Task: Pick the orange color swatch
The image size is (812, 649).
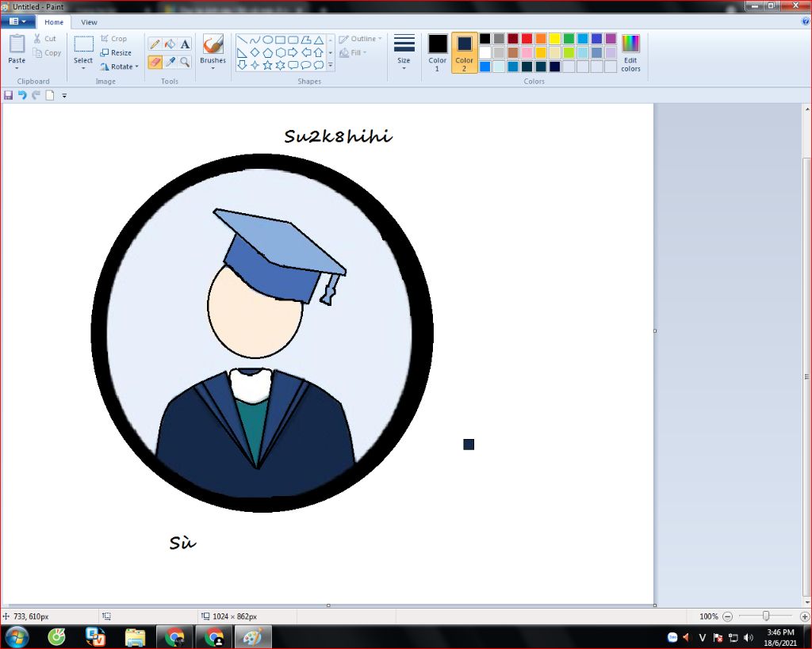Action: point(541,39)
